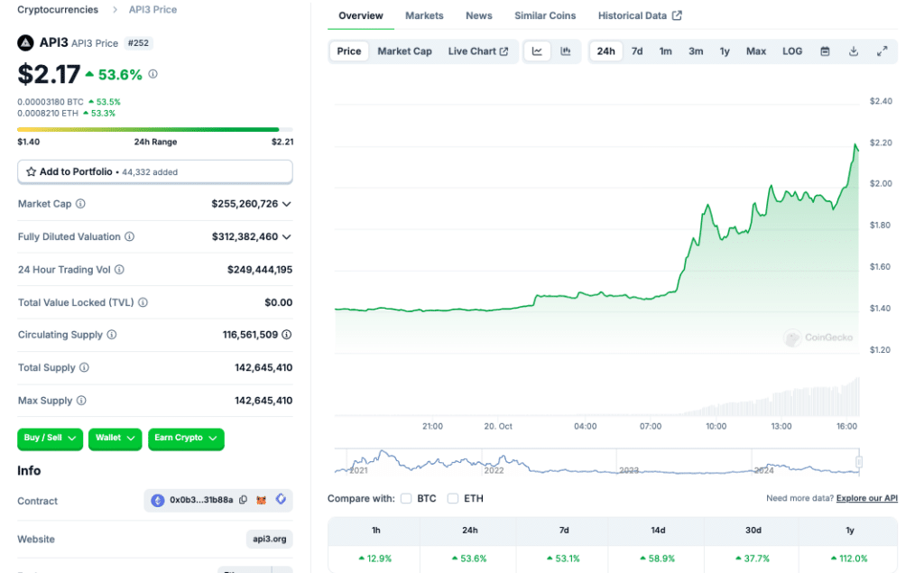Switch to candlestick chart view icon
Image resolution: width=924 pixels, height=573 pixels.
click(566, 51)
